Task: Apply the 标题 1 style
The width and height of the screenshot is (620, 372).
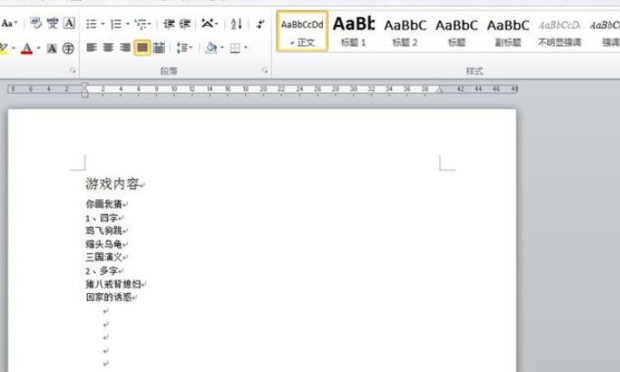Action: click(x=353, y=31)
